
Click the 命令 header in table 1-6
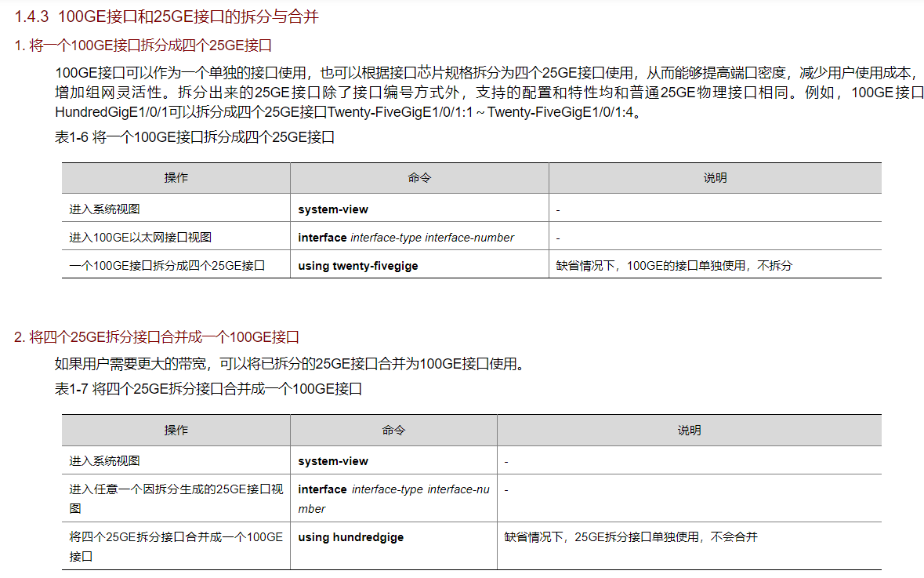pyautogui.click(x=419, y=178)
